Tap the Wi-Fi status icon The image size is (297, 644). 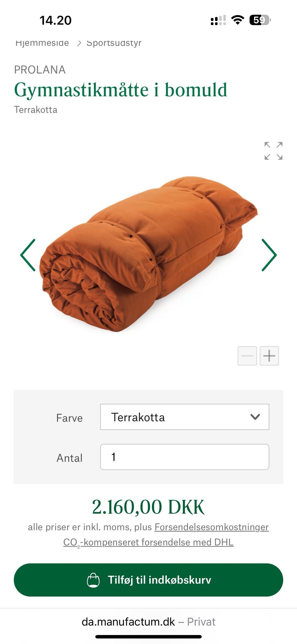(238, 20)
